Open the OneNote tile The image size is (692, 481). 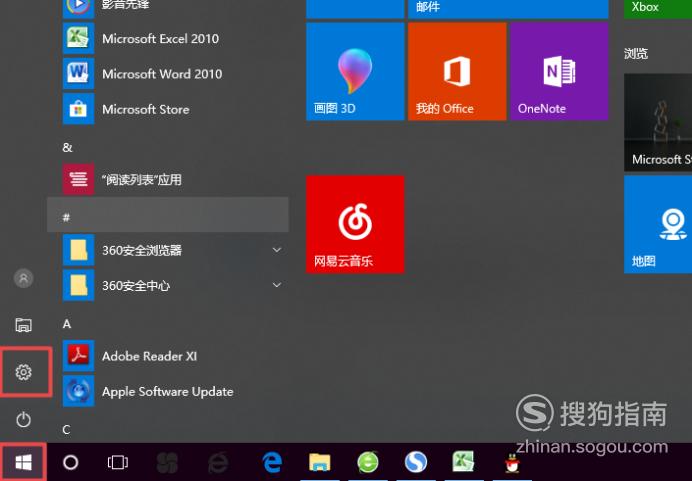point(559,71)
